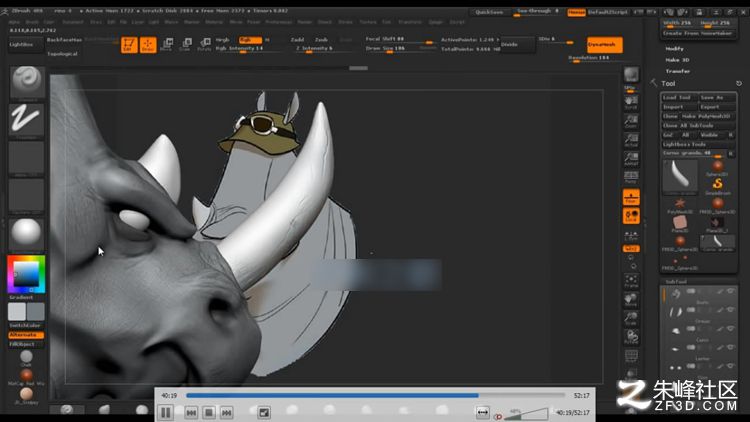Click Save As in Tool panel

pyautogui.click(x=717, y=98)
